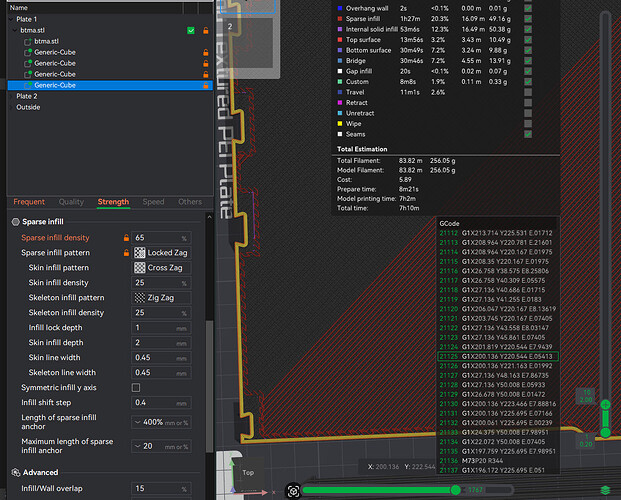Select the first Generic-Cube object
The image size is (621, 500).
click(55, 52)
